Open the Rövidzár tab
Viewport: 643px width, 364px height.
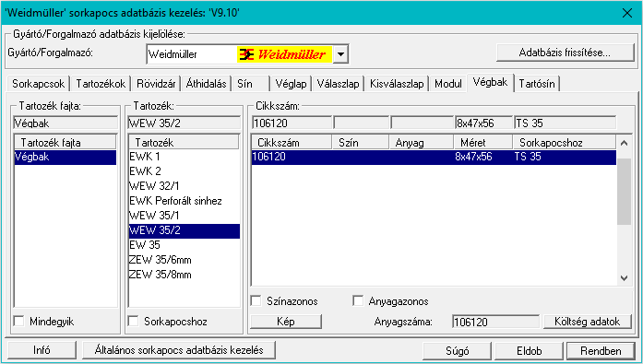click(x=156, y=84)
